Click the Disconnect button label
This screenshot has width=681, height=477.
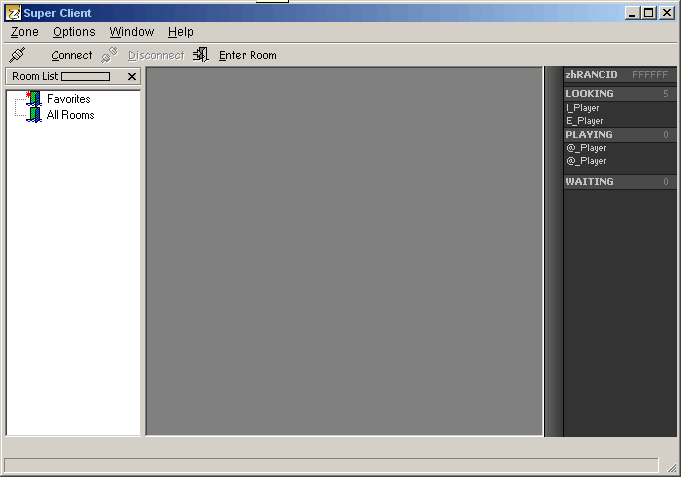coord(156,56)
